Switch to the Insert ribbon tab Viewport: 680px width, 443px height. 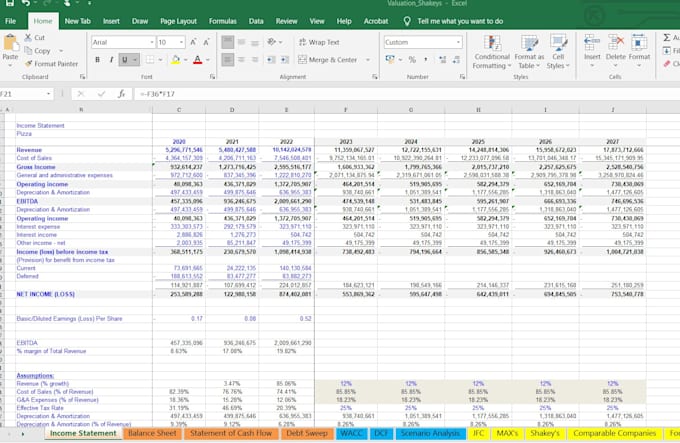pyautogui.click(x=111, y=21)
